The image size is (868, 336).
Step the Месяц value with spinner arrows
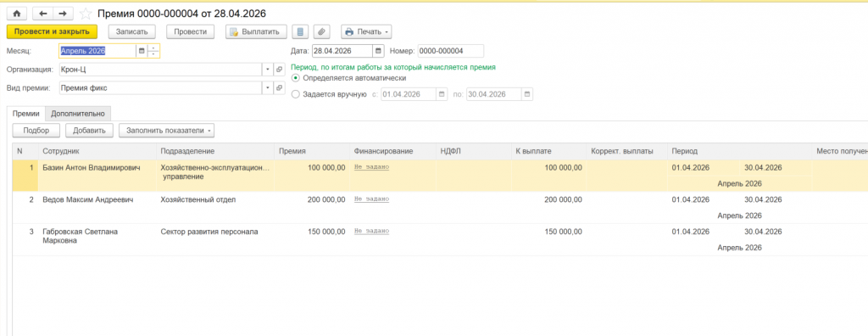click(153, 51)
